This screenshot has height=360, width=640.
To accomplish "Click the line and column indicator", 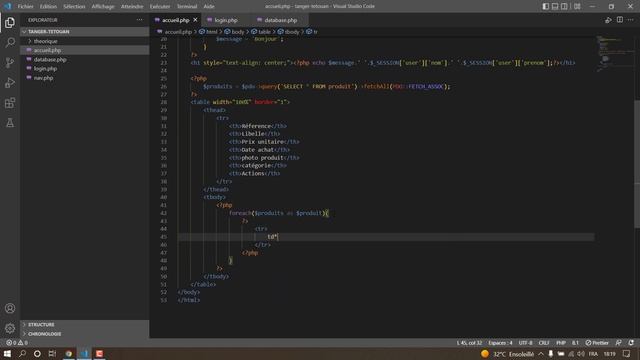I will click(x=469, y=343).
